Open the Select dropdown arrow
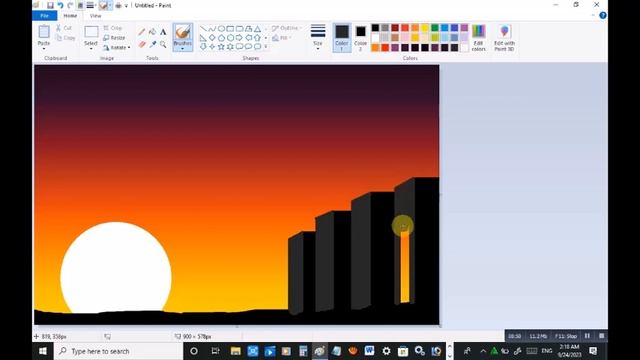The image size is (640, 360). click(91, 49)
